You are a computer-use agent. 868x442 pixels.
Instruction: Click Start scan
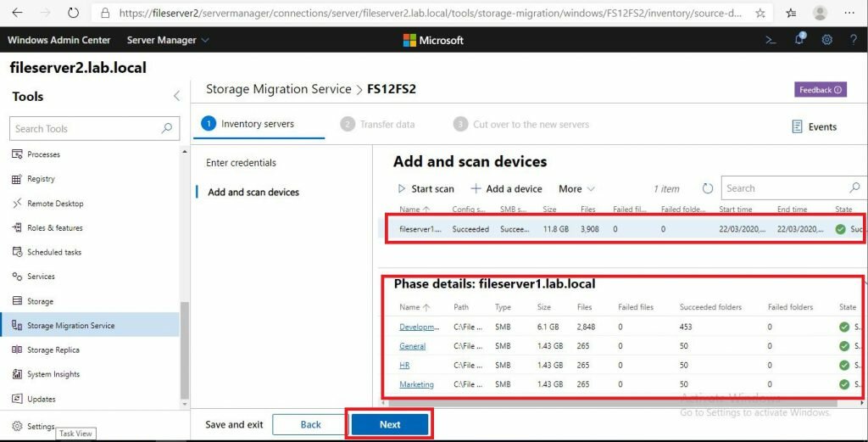pyautogui.click(x=426, y=189)
